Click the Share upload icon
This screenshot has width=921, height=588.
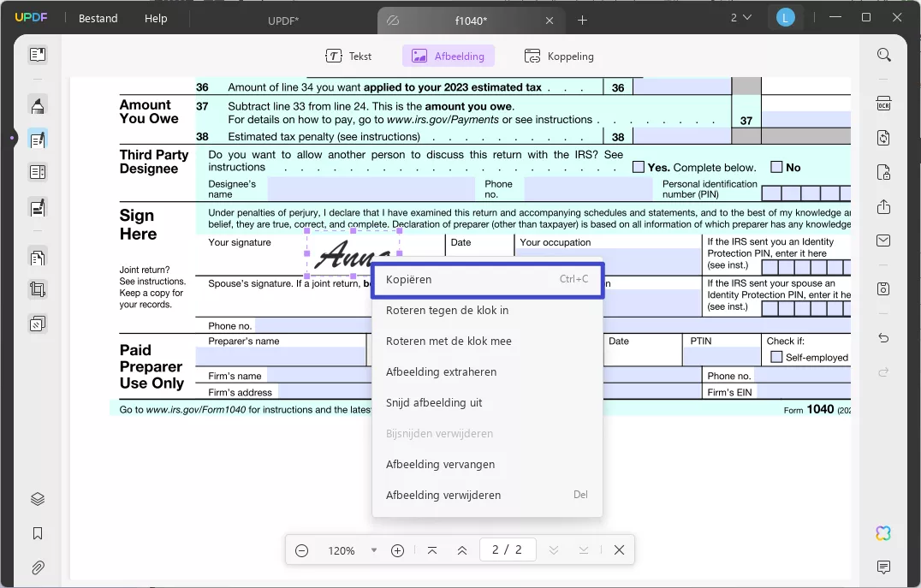click(x=883, y=207)
